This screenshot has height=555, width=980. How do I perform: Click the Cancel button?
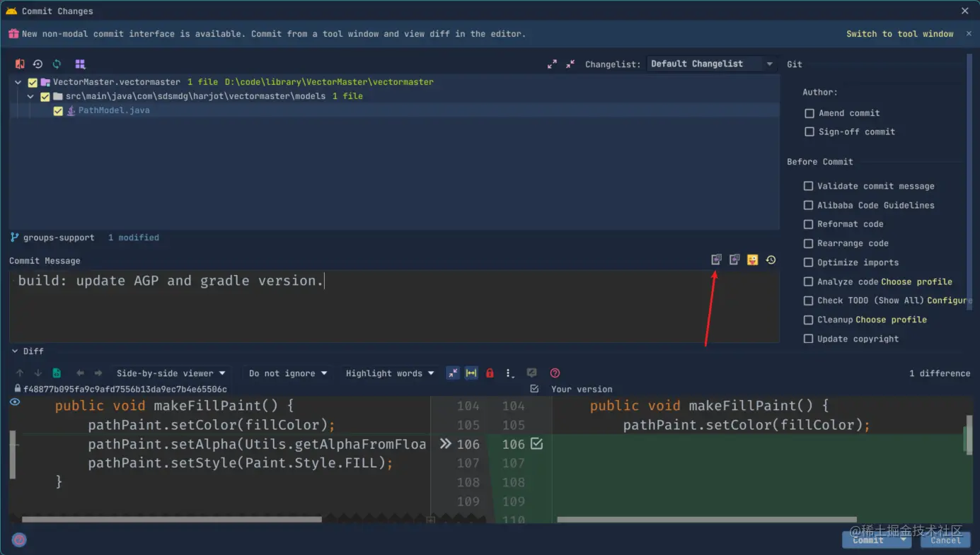coord(945,539)
